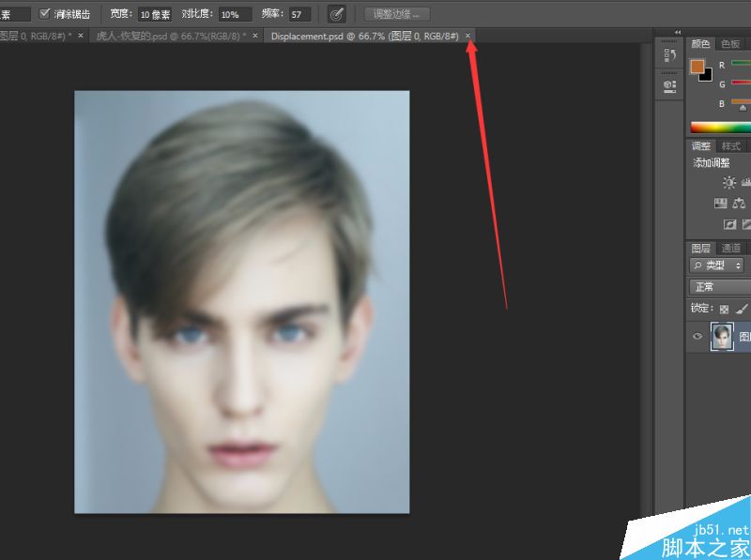Image resolution: width=751 pixels, height=560 pixels.
Task: Add a Levels adjustment
Action: click(746, 182)
